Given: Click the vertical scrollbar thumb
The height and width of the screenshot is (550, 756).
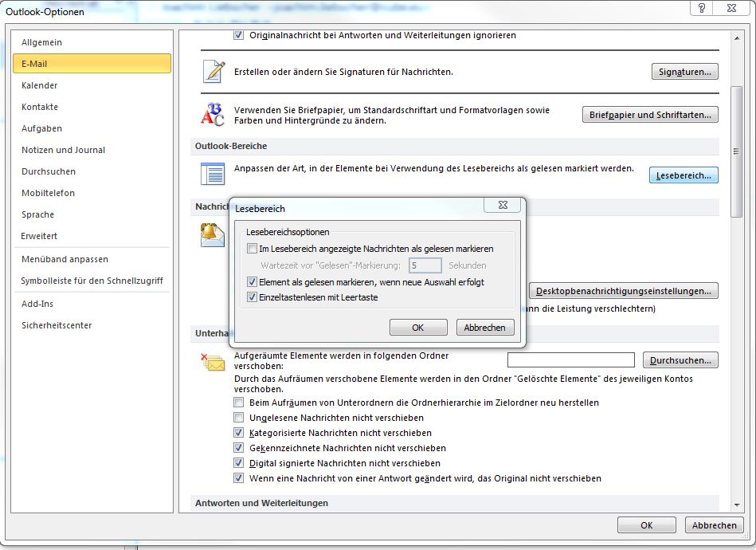Looking at the screenshot, I should pyautogui.click(x=736, y=151).
